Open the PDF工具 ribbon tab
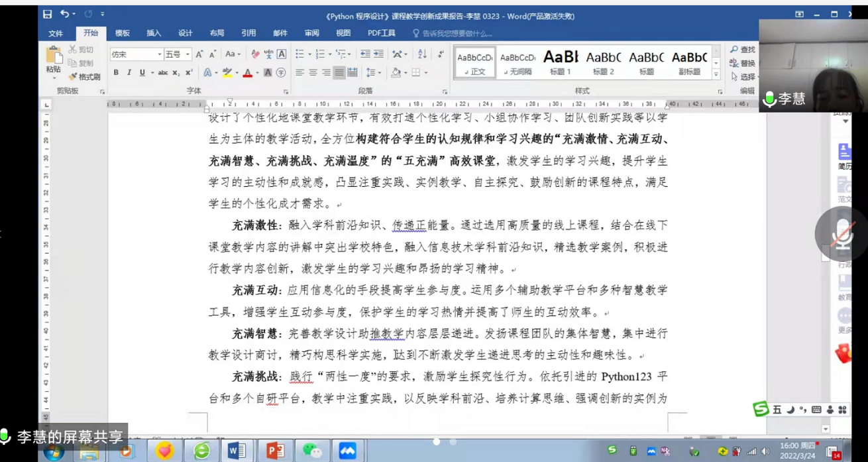Viewport: 868px width, 462px height. (x=381, y=32)
